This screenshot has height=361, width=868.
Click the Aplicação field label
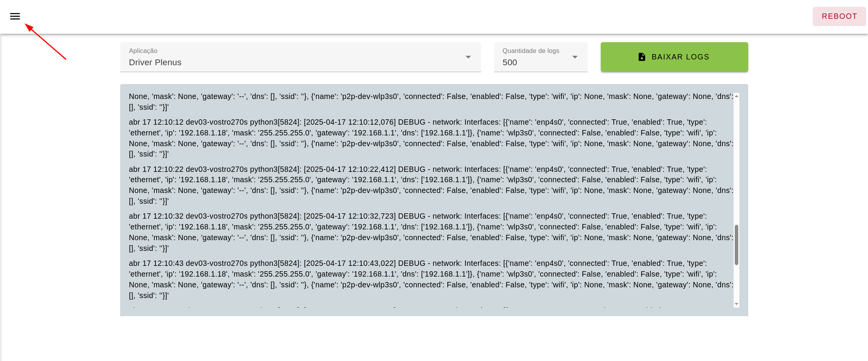[x=143, y=51]
